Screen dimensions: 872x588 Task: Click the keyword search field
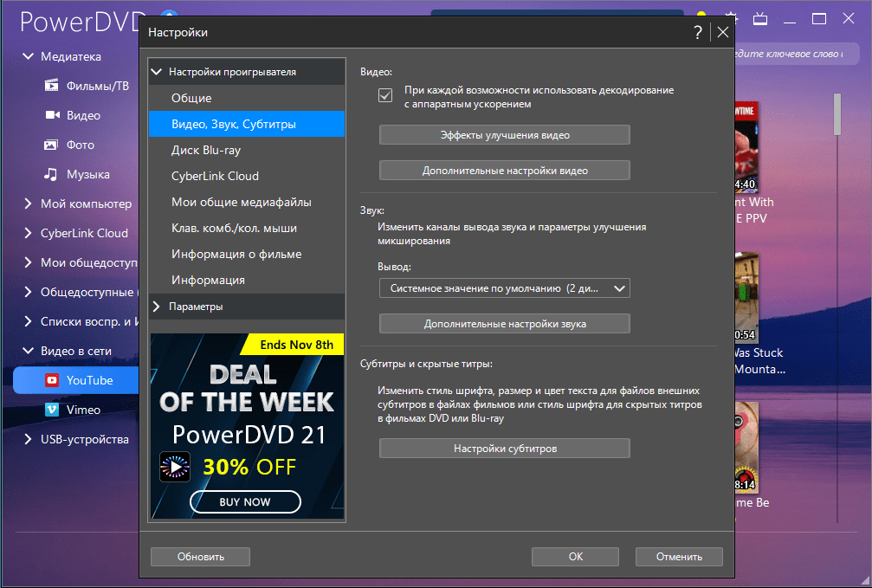pyautogui.click(x=797, y=54)
